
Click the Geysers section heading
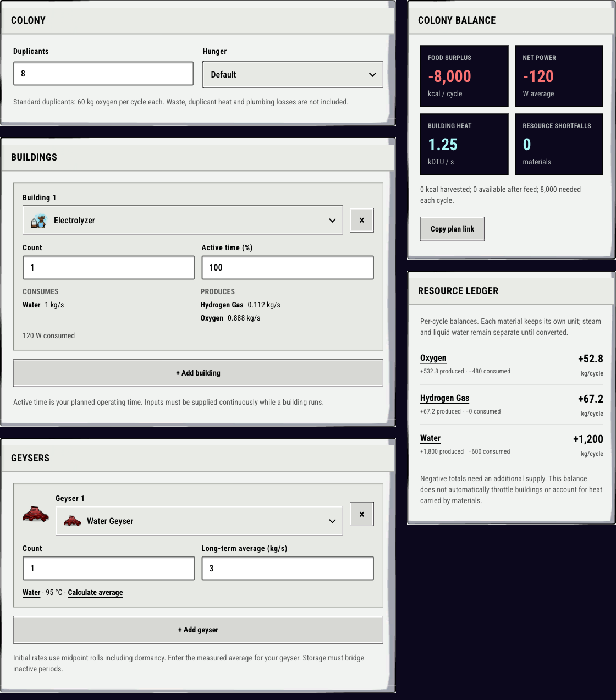30,458
